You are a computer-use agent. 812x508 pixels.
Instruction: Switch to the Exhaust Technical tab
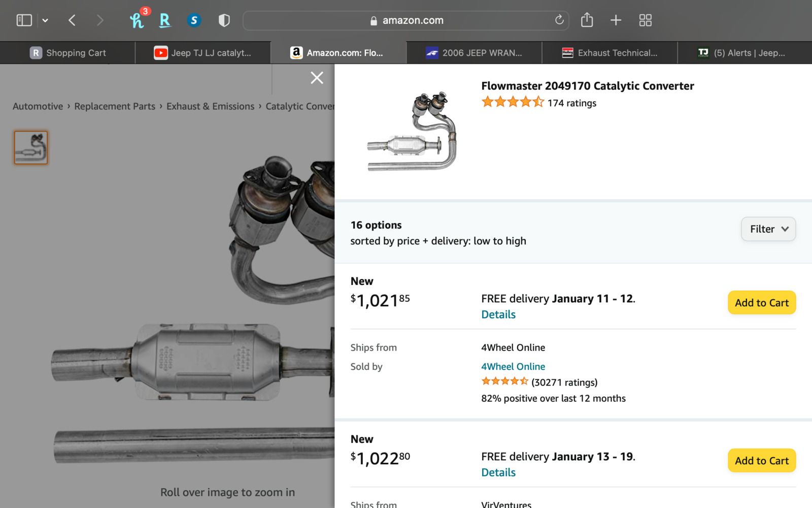pos(610,53)
